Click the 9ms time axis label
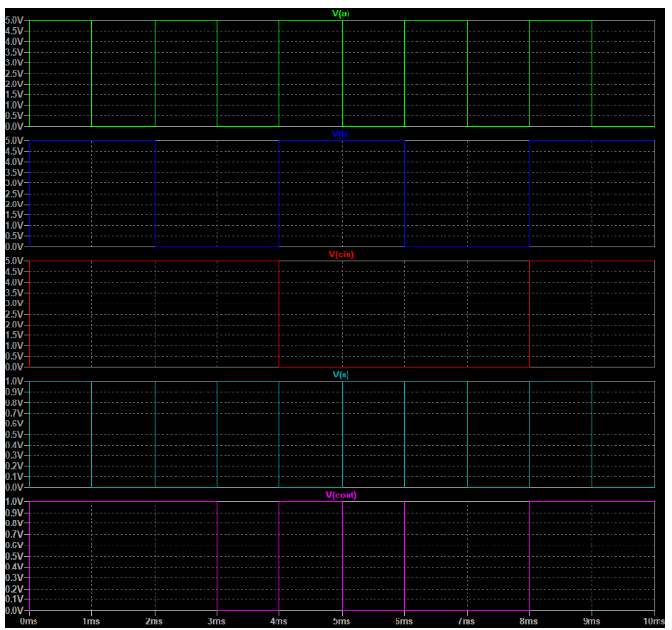This screenshot has height=630, width=672. coord(591,621)
